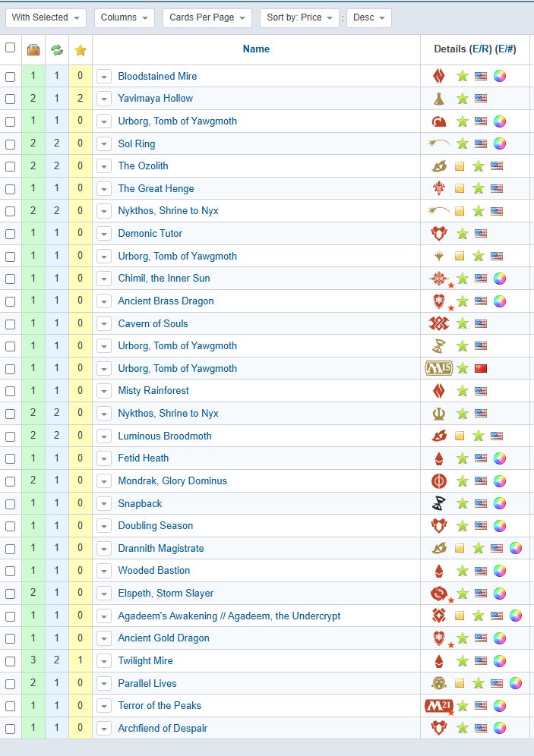Expand the row menu for Yavimaya Hollow
This screenshot has width=534, height=756.
[x=104, y=99]
